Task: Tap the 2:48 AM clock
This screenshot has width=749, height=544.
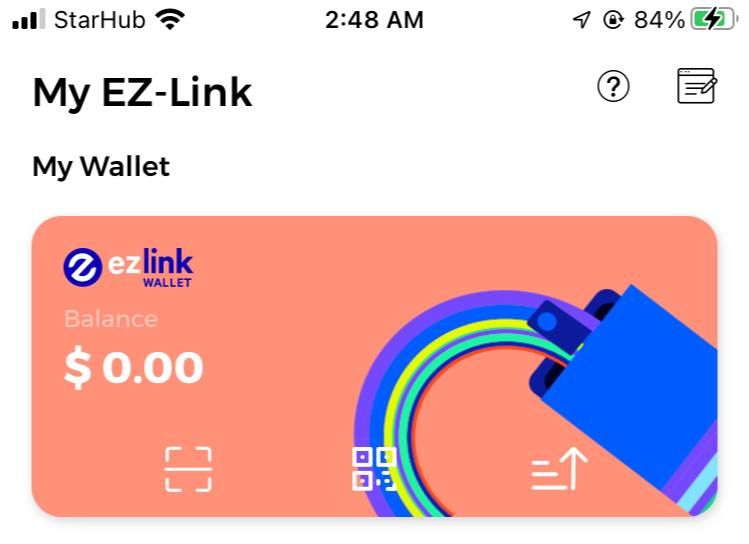Action: click(x=374, y=20)
